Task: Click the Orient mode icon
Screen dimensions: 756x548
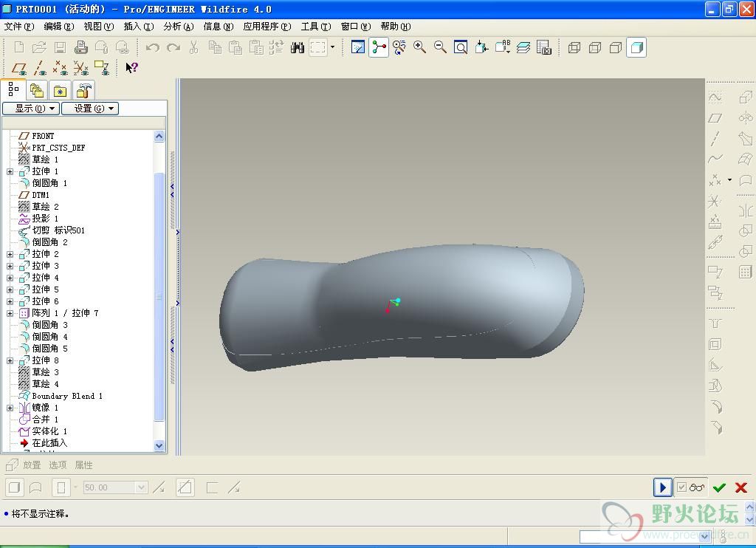Action: 399,47
